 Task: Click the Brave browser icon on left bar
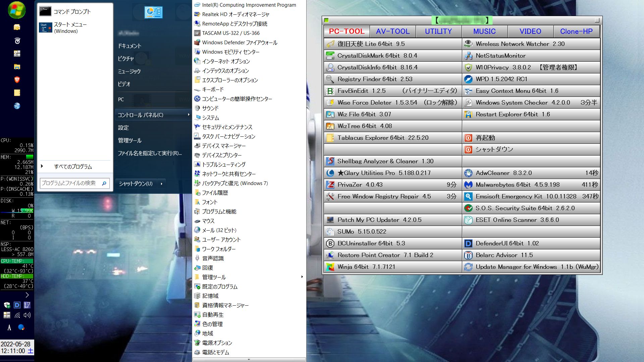[x=17, y=80]
